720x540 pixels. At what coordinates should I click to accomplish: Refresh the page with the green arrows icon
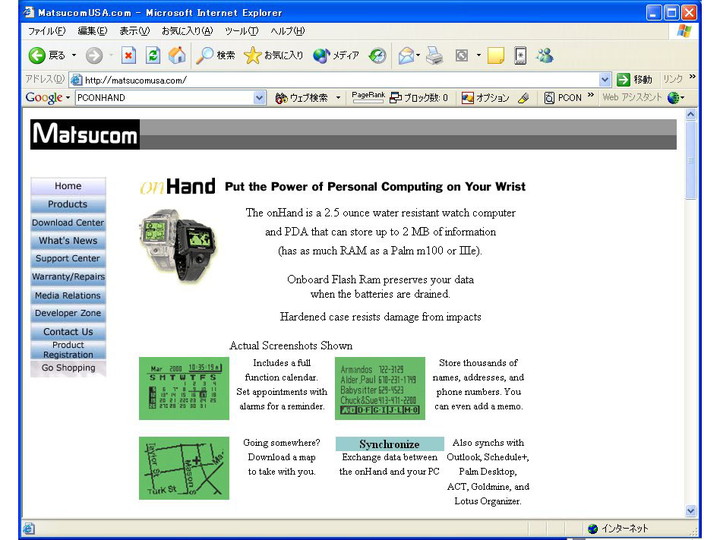click(153, 56)
